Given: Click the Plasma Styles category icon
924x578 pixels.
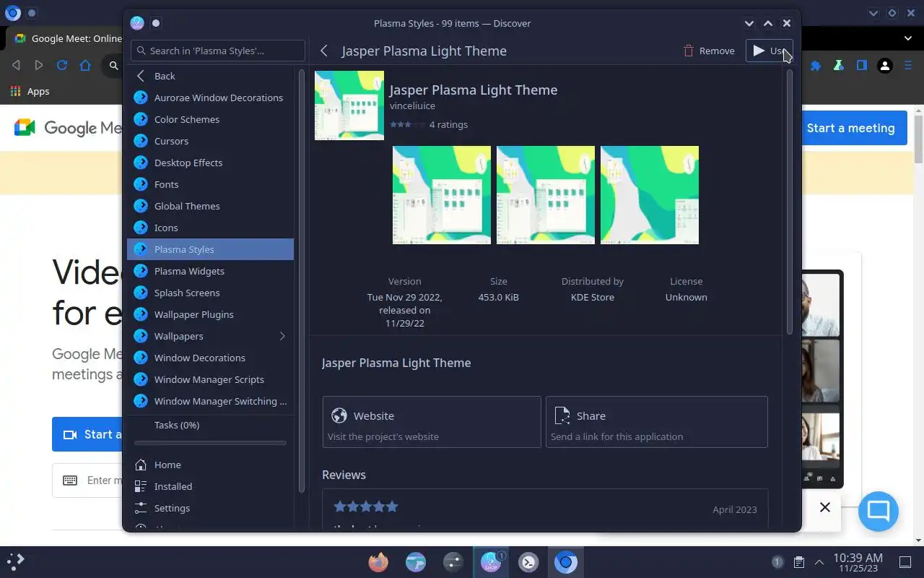Looking at the screenshot, I should click(x=141, y=249).
